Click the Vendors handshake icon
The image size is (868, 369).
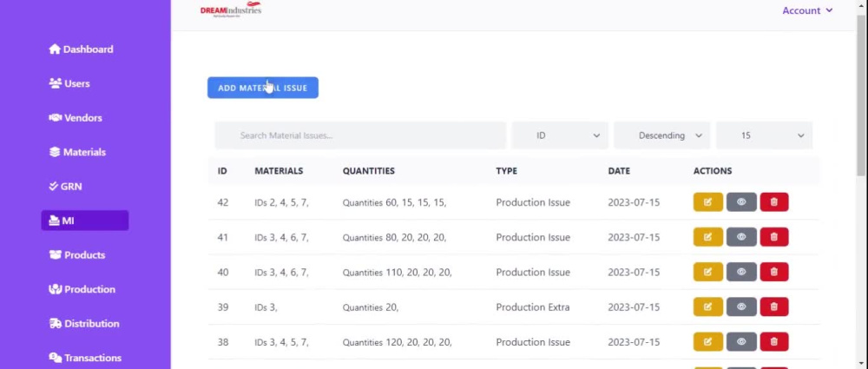55,118
